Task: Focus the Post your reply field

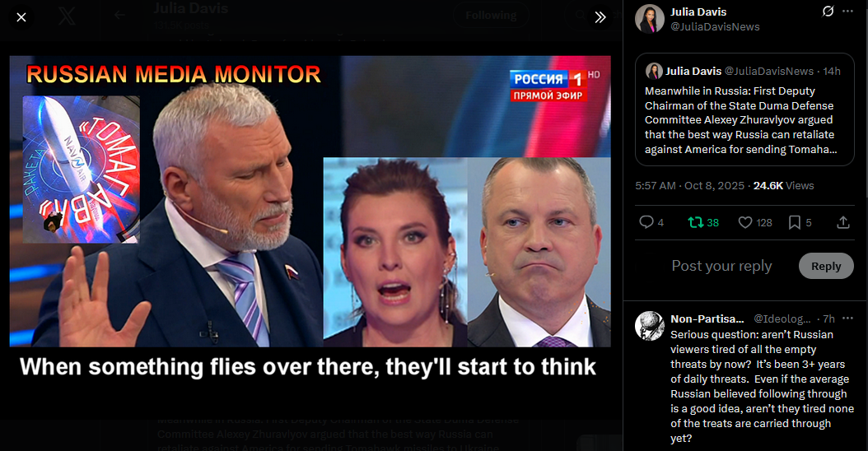Action: pos(721,266)
